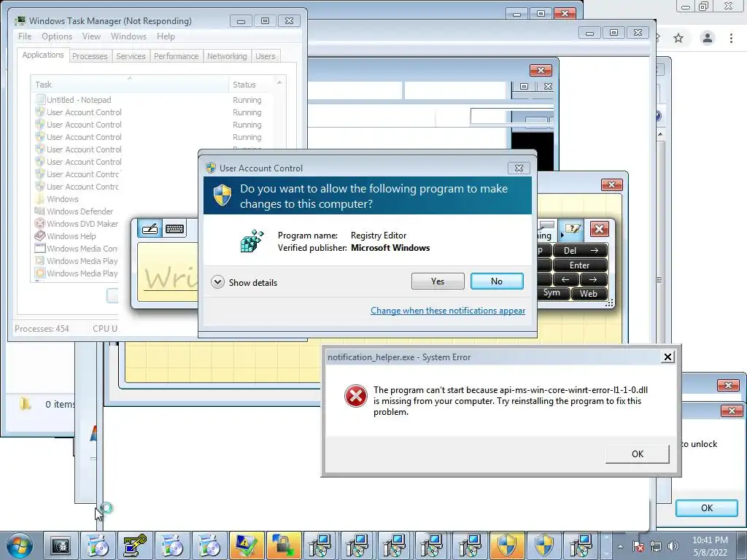Select 'Windows Media Con' task row
Screen dimensions: 747x560
(76, 249)
